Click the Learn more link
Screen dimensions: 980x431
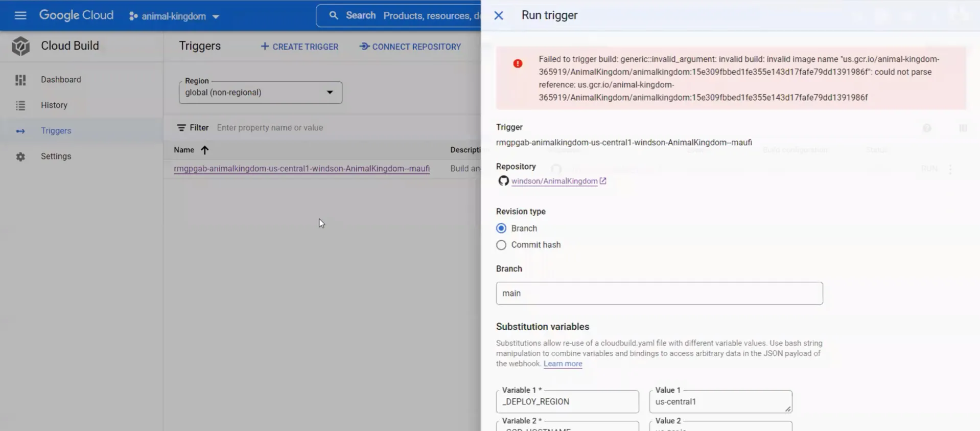pos(563,364)
